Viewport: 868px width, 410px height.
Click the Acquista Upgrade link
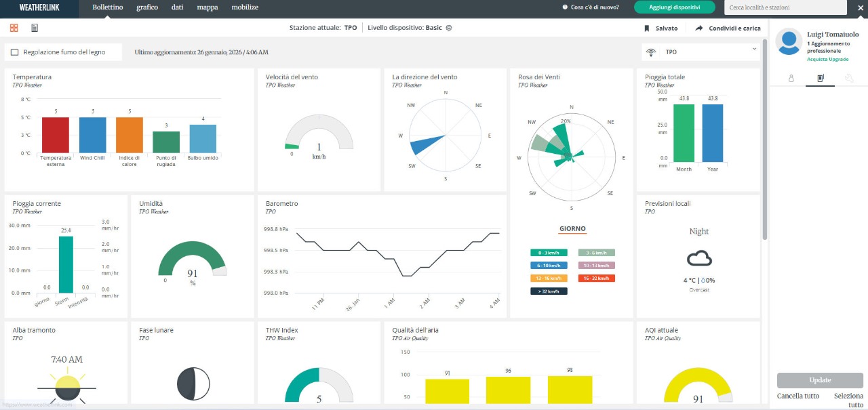pyautogui.click(x=827, y=59)
